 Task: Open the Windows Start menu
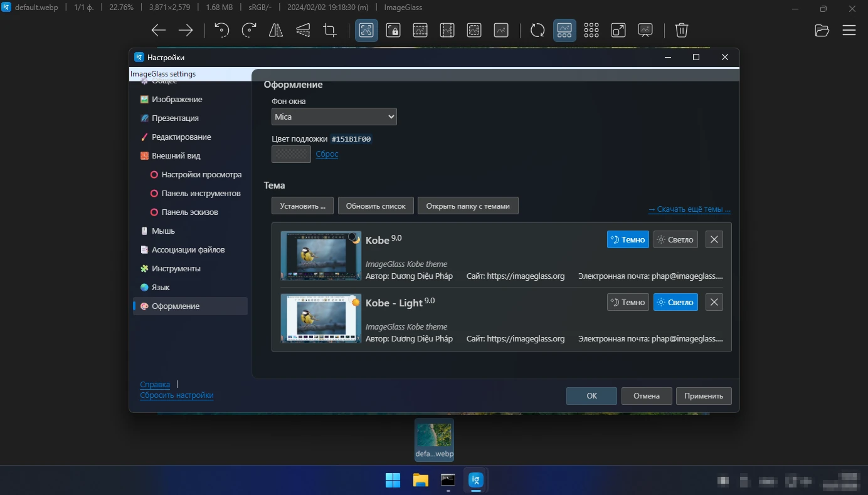[x=393, y=481]
